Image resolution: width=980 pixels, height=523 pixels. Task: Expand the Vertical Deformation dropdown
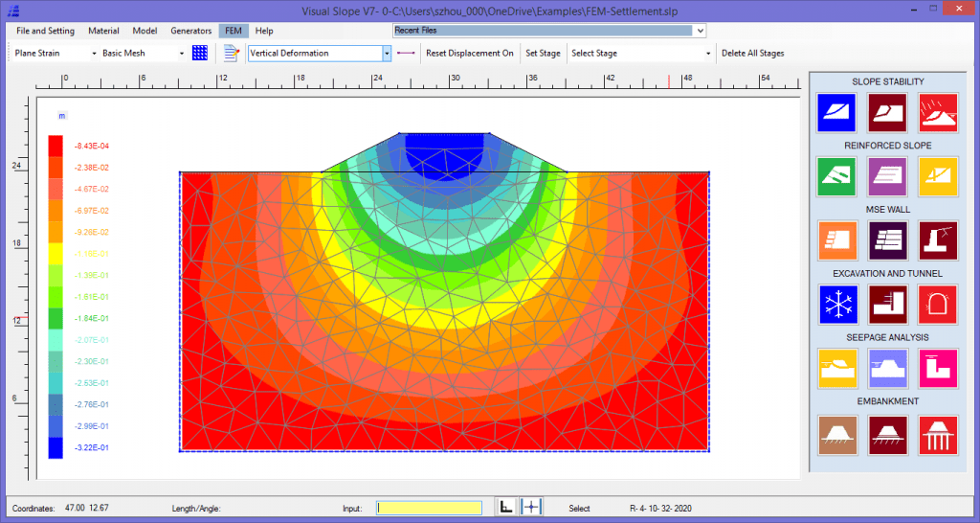(387, 54)
